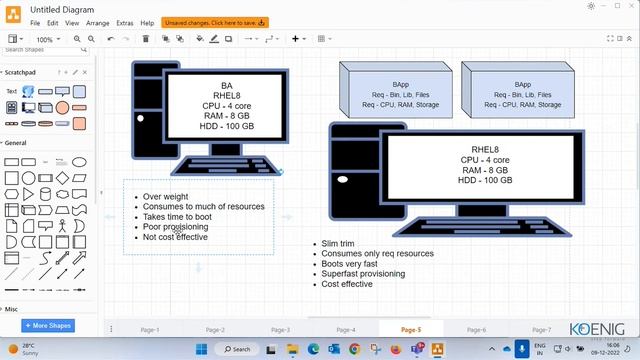Switch to Page-6 tab
Screen dimensions: 640x360
(476, 330)
